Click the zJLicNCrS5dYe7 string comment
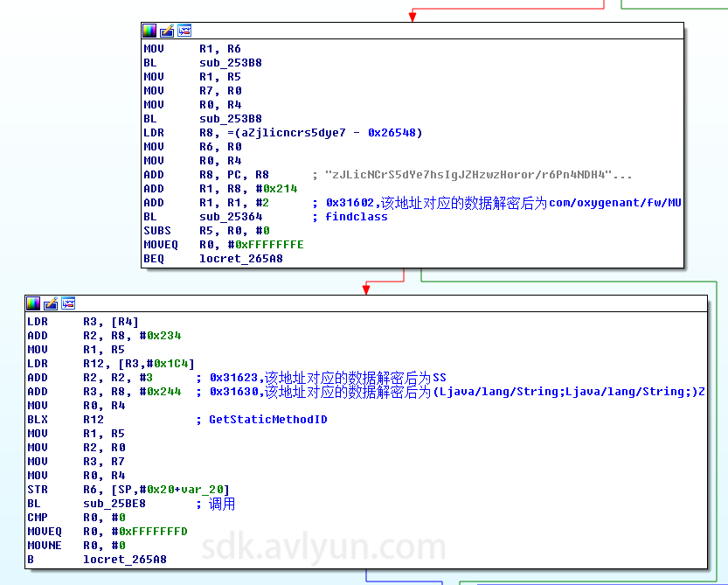 pyautogui.click(x=478, y=175)
